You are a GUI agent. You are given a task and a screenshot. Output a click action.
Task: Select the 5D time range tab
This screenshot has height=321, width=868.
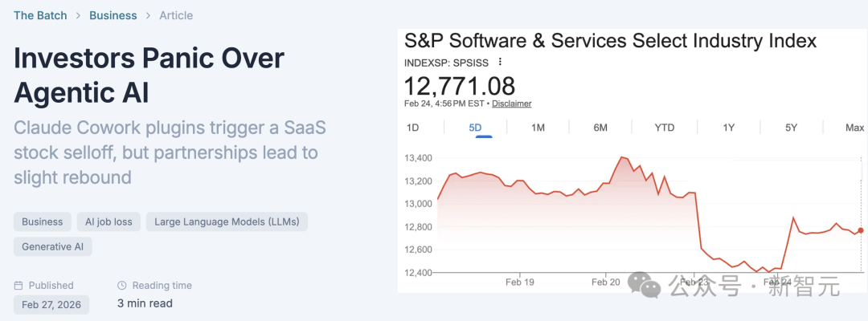(x=475, y=128)
